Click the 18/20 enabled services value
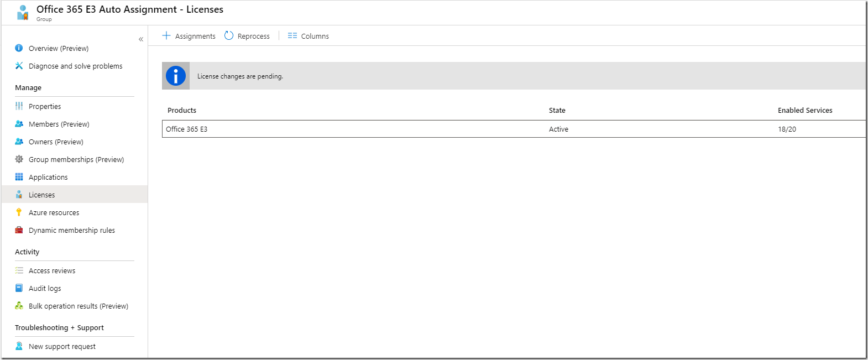This screenshot has width=868, height=360. coord(787,129)
